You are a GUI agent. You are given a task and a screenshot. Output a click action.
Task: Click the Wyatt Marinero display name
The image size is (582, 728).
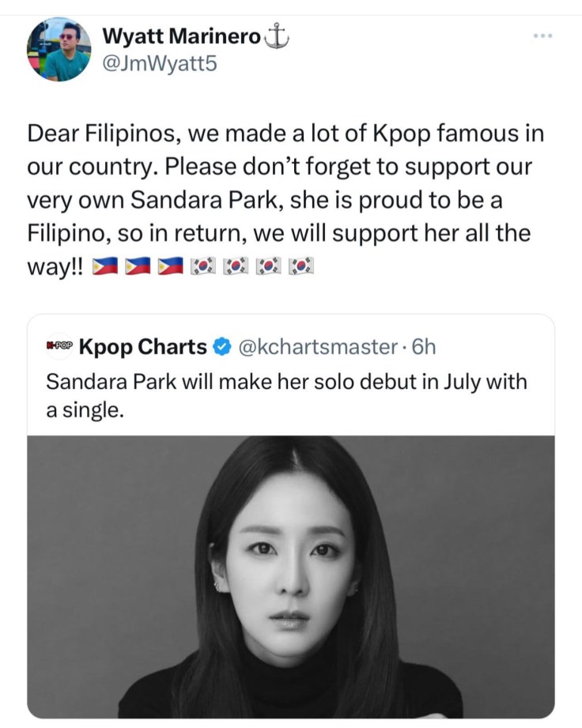181,36
